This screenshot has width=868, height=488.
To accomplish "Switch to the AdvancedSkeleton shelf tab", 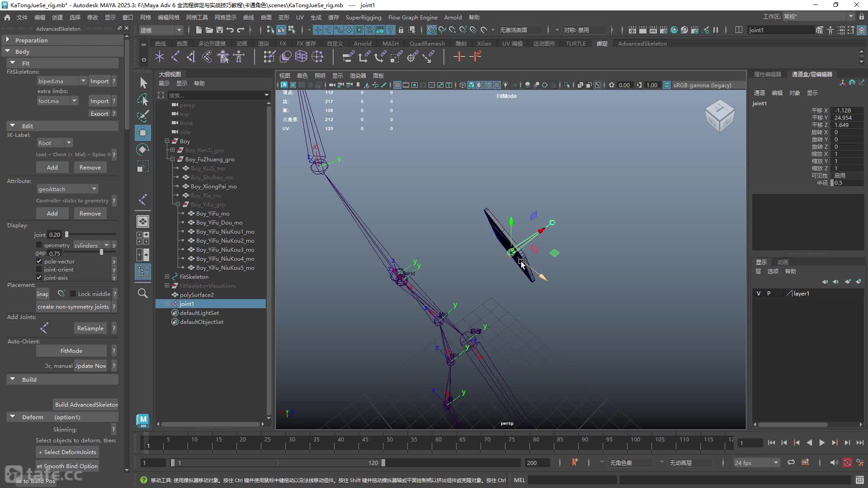I will (x=642, y=44).
